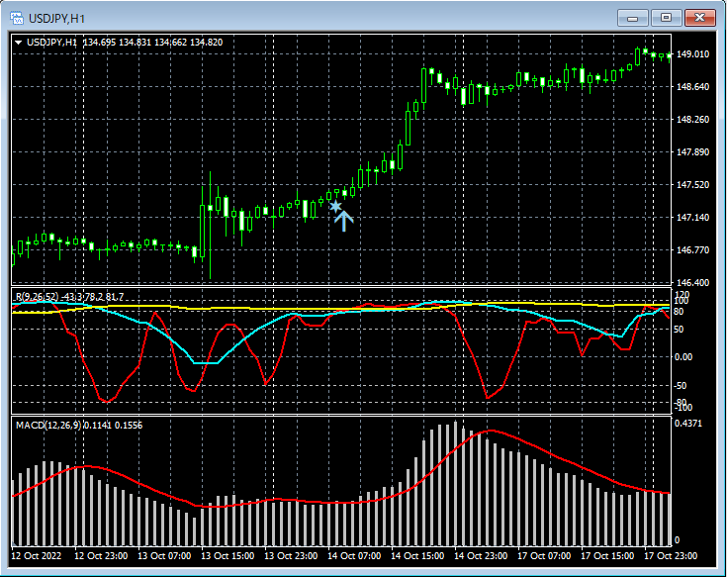The image size is (728, 577).
Task: Click the blue up arrow signal marker
Action: tap(343, 221)
